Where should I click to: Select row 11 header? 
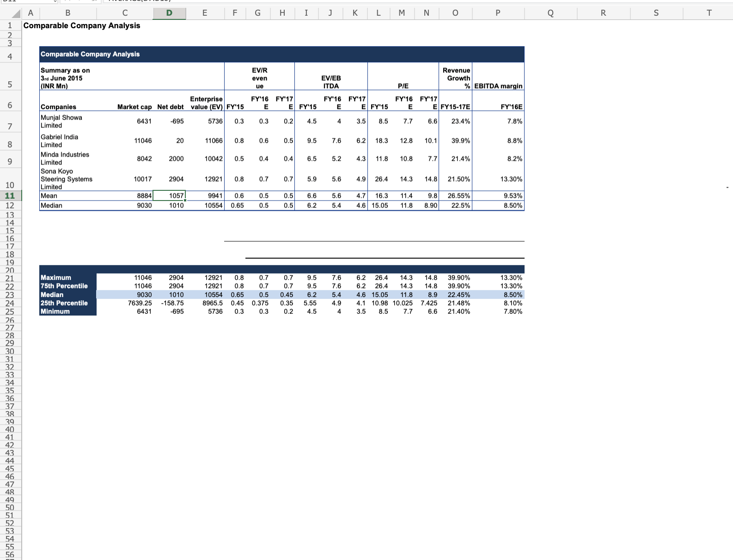coord(10,196)
